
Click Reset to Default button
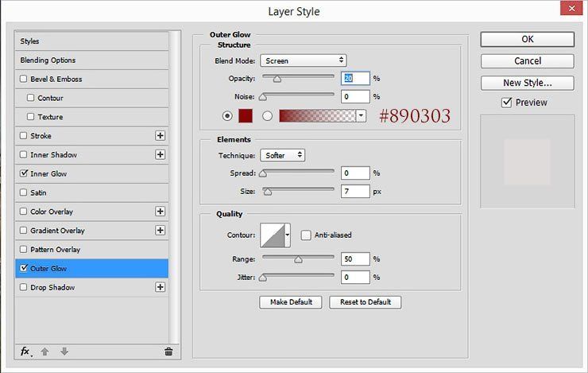point(366,302)
